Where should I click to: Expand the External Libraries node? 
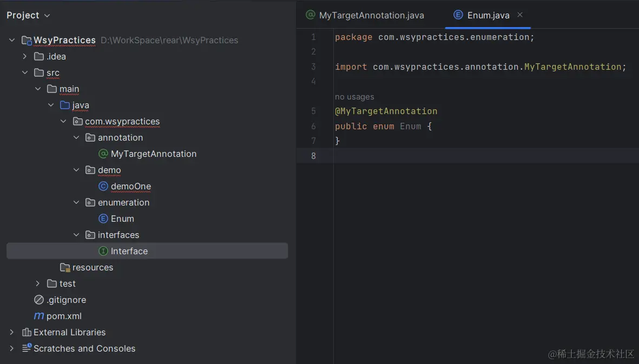[x=11, y=332]
